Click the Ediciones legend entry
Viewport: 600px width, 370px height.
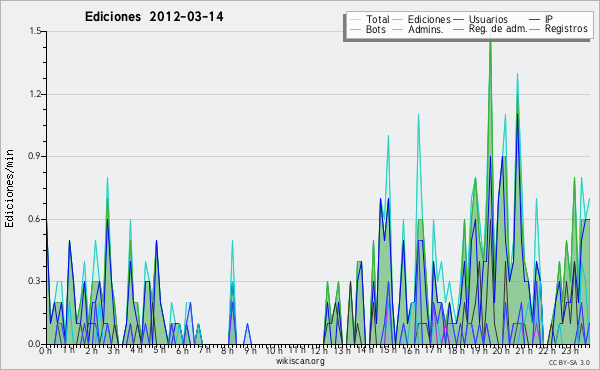point(429,19)
